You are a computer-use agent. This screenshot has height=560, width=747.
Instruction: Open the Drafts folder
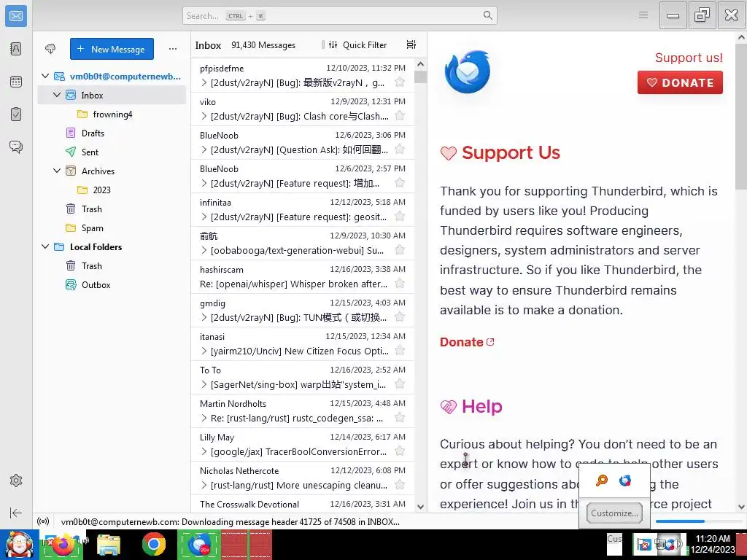[112, 133]
